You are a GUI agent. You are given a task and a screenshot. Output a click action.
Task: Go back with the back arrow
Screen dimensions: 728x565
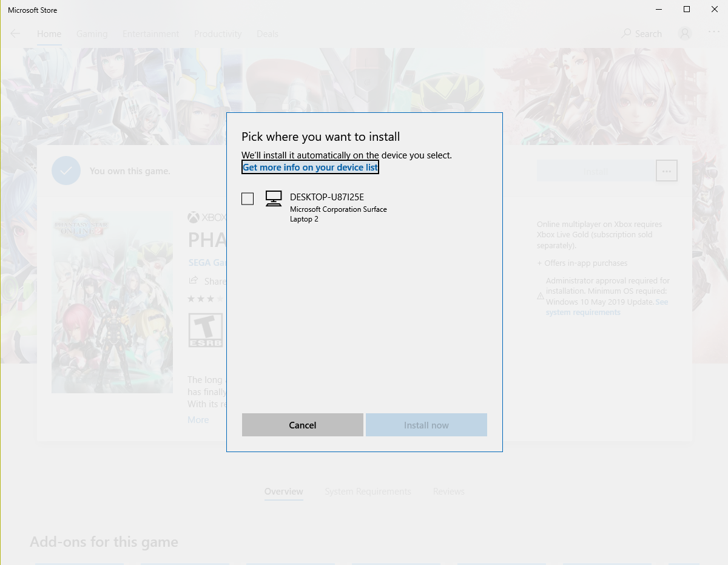click(15, 33)
